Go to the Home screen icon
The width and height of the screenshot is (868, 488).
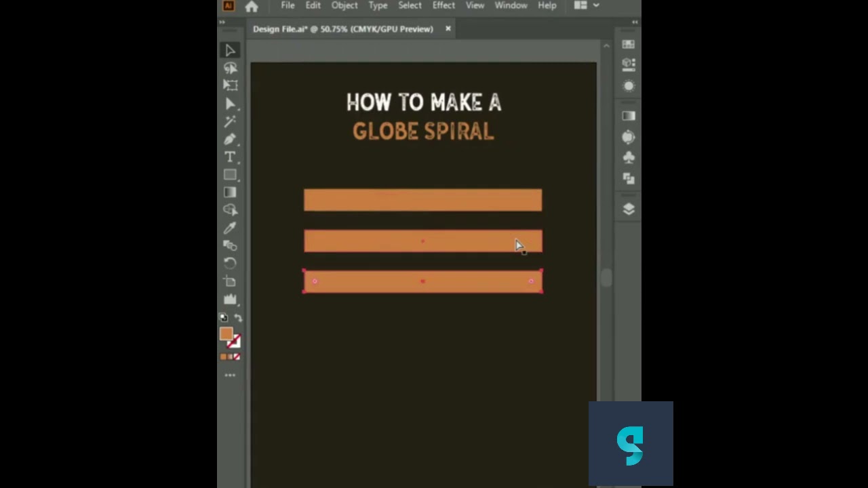pos(252,6)
